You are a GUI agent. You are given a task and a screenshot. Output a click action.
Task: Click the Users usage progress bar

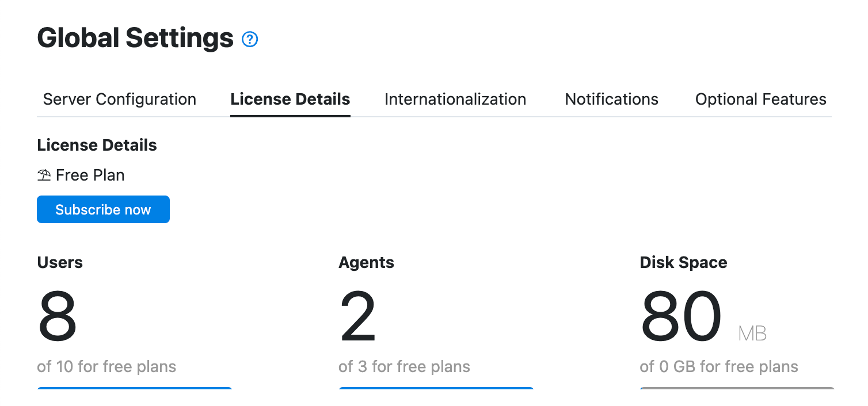(135, 389)
